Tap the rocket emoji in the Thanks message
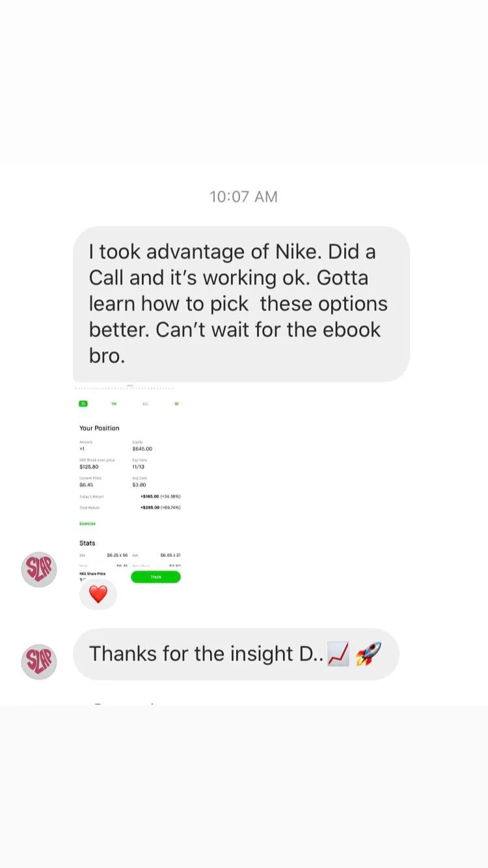488x868 pixels. coord(368,653)
